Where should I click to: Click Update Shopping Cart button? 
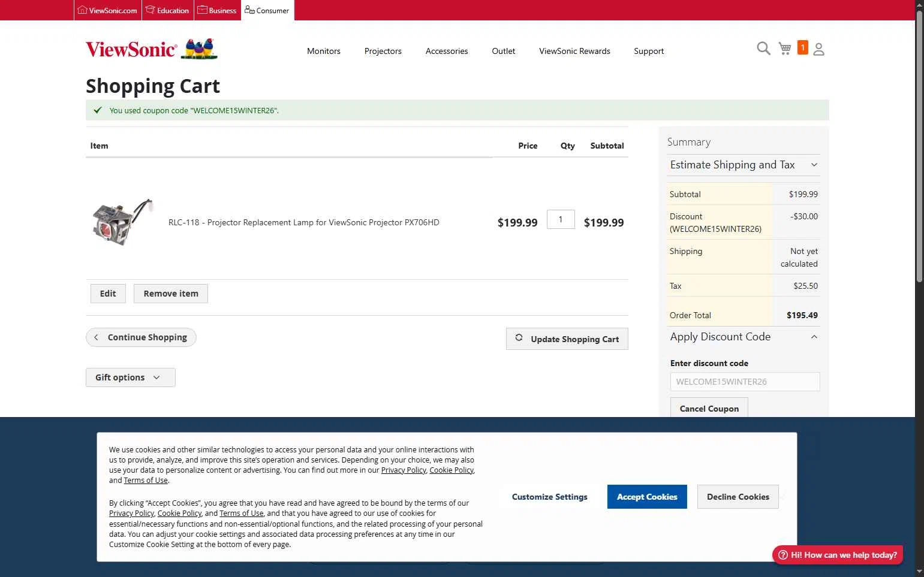click(x=567, y=339)
